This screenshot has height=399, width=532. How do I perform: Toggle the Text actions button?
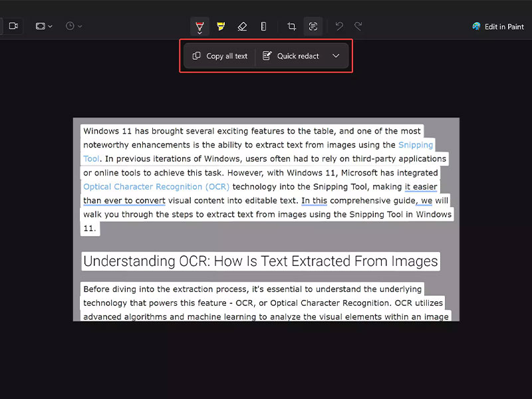coord(313,26)
